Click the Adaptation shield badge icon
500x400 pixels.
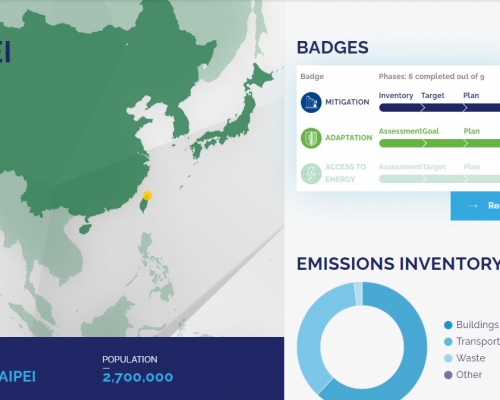click(x=311, y=138)
